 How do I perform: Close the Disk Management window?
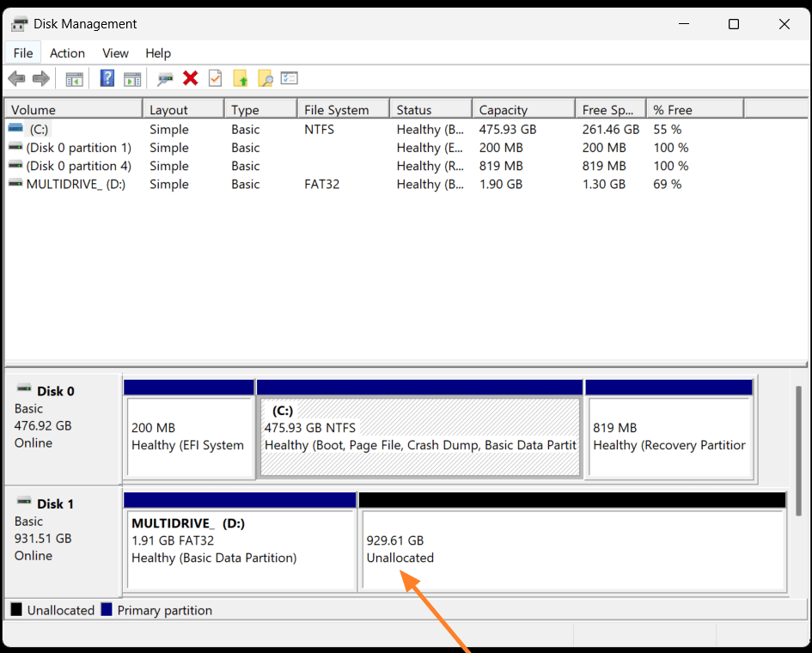pos(784,24)
